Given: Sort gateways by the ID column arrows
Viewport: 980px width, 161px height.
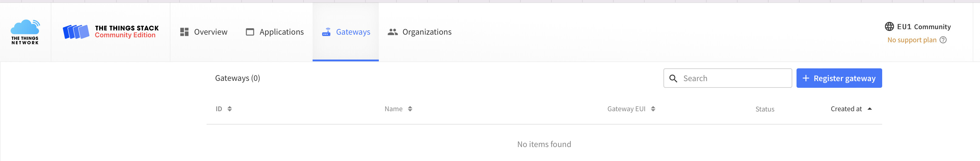Looking at the screenshot, I should click(229, 109).
